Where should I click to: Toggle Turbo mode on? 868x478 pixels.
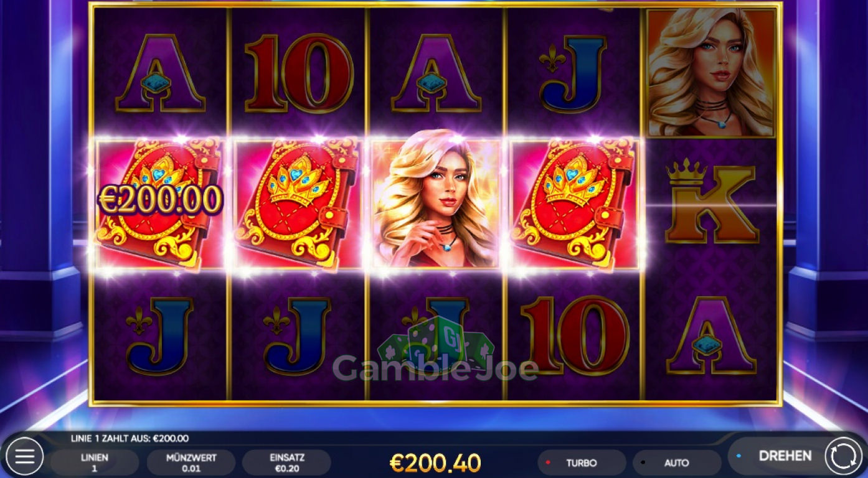(x=582, y=463)
